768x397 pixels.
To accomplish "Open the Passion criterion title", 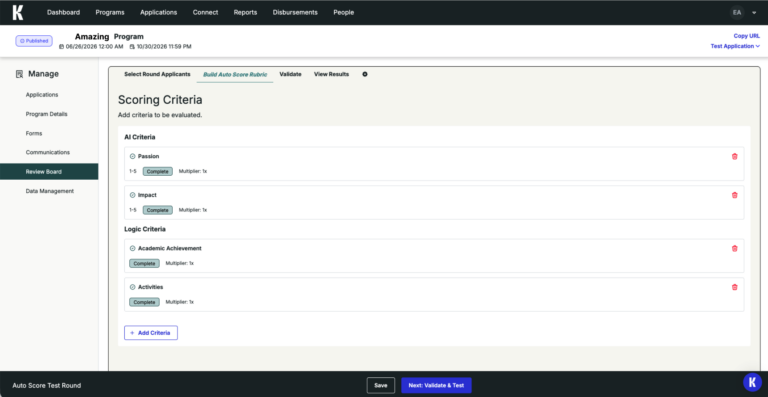I will coord(148,157).
